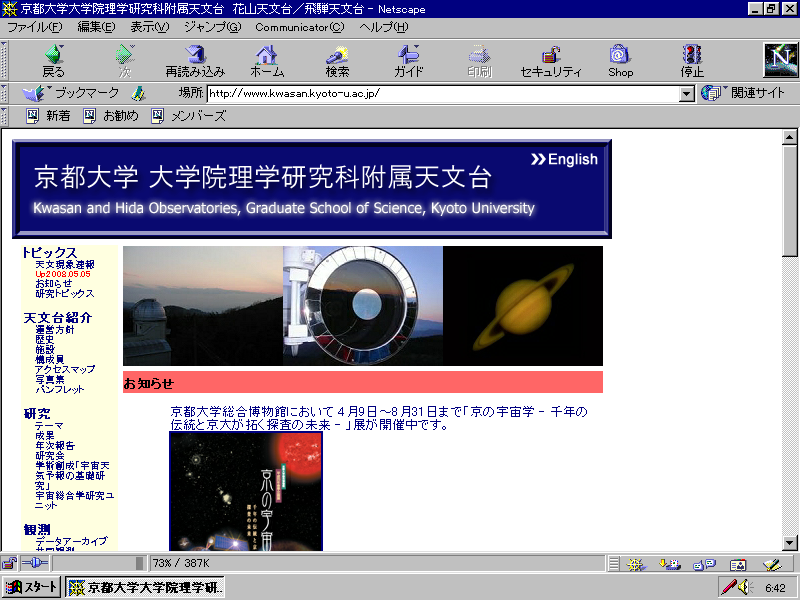Screen dimensions: 800x600
Task: Open Newsgroups from the component bar
Action: (704, 564)
